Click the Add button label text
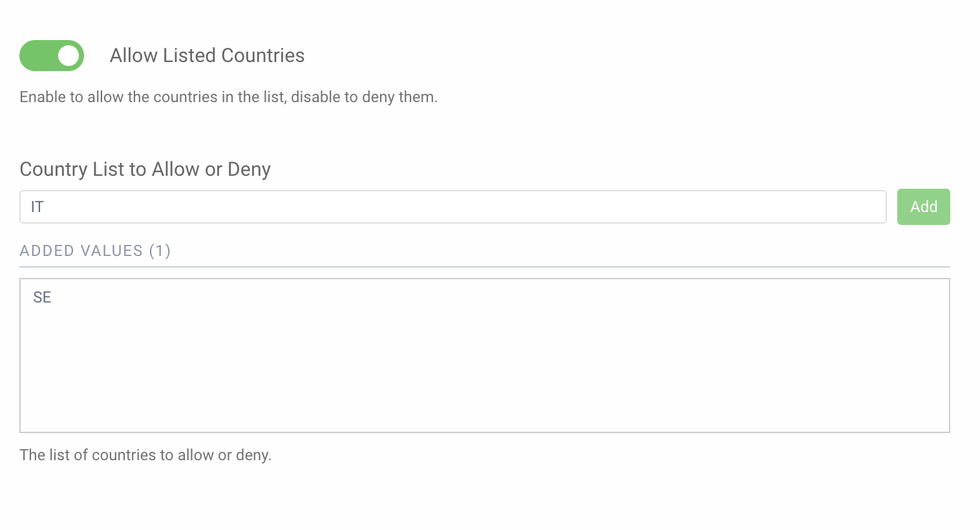Viewport: 980px width, 530px height. tap(923, 206)
